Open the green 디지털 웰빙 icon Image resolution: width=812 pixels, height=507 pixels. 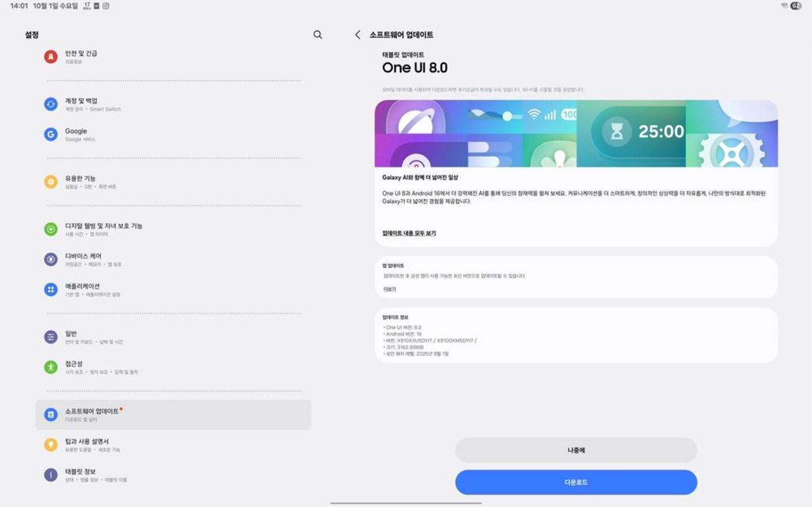click(x=51, y=229)
